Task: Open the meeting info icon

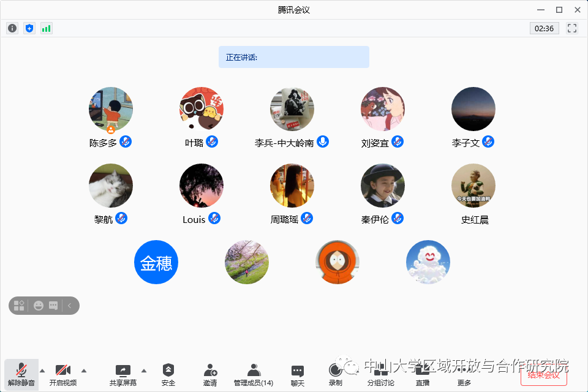Action: tap(12, 28)
